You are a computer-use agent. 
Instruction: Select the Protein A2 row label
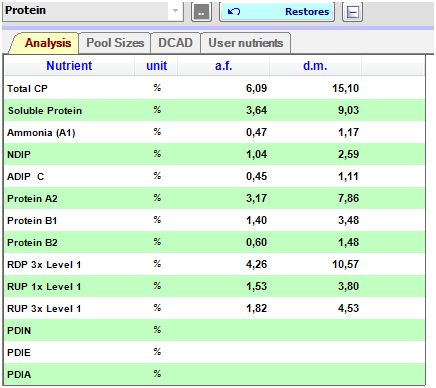point(32,199)
